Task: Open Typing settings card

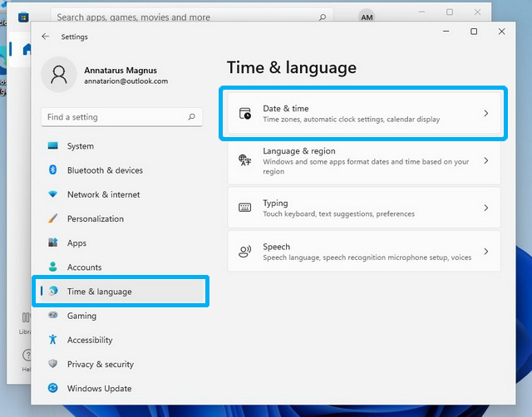Action: tap(364, 208)
